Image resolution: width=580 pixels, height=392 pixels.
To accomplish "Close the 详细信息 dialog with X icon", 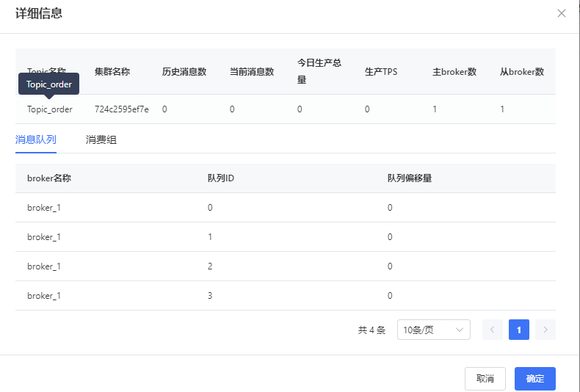I will pyautogui.click(x=562, y=13).
